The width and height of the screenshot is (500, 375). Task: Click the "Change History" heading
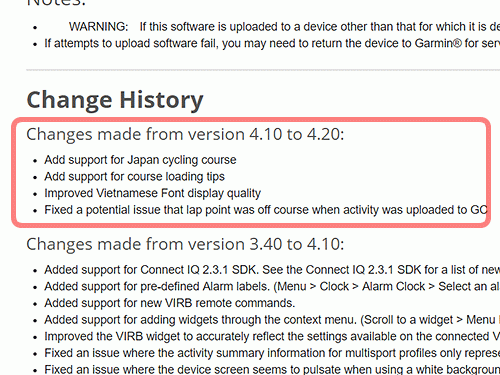(115, 100)
